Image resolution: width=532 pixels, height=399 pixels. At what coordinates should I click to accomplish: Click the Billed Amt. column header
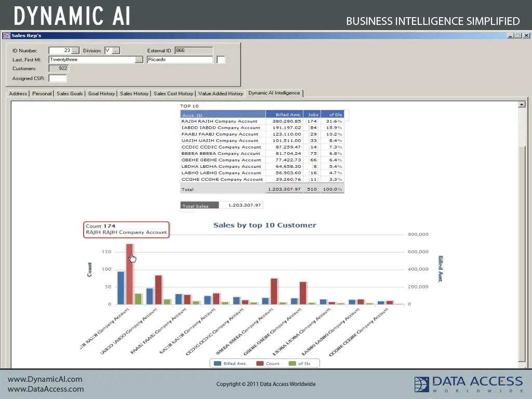(x=284, y=115)
